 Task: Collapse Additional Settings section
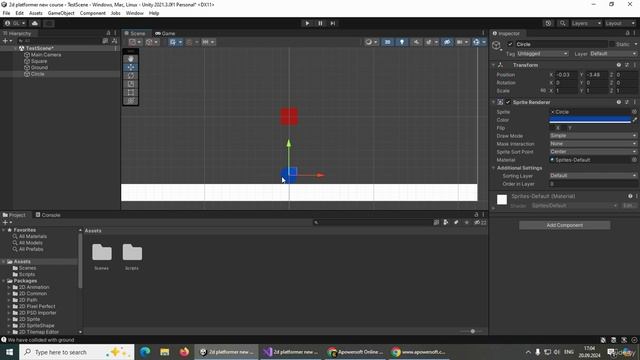click(493, 168)
